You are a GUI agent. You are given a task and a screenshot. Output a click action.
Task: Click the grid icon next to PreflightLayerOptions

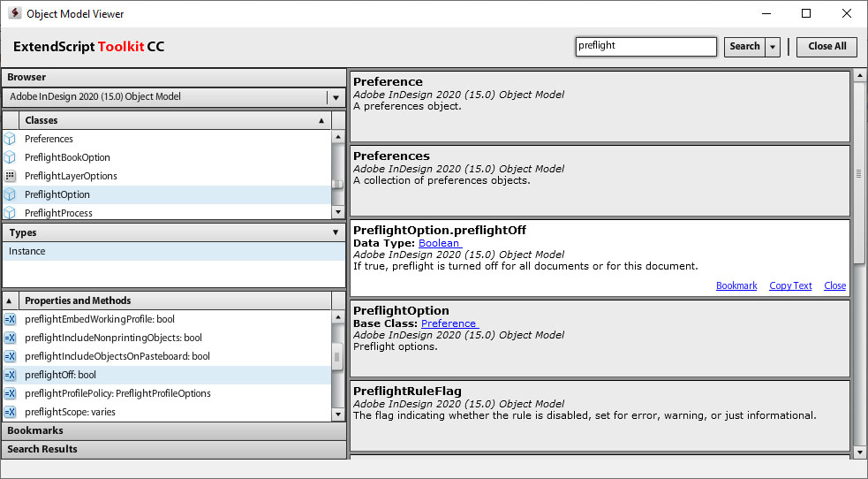[10, 176]
